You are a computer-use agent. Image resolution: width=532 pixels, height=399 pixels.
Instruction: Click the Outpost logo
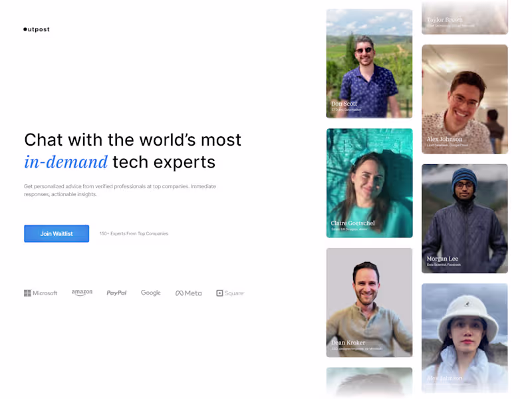[37, 29]
